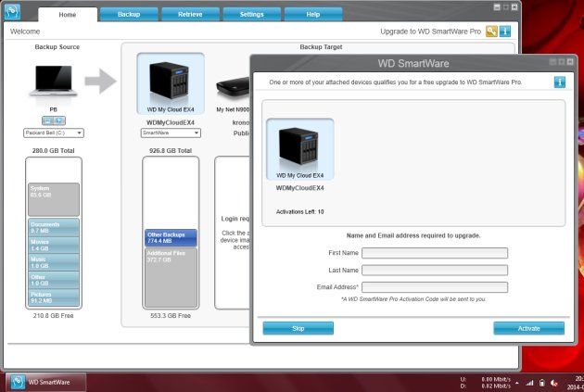The image size is (584, 392).
Task: Click the right small toggle icon under PB
Action: (59, 120)
